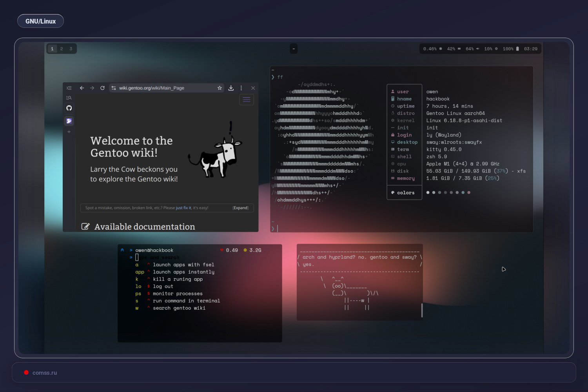Toggle the bookmark star for Main_Page

(x=220, y=88)
